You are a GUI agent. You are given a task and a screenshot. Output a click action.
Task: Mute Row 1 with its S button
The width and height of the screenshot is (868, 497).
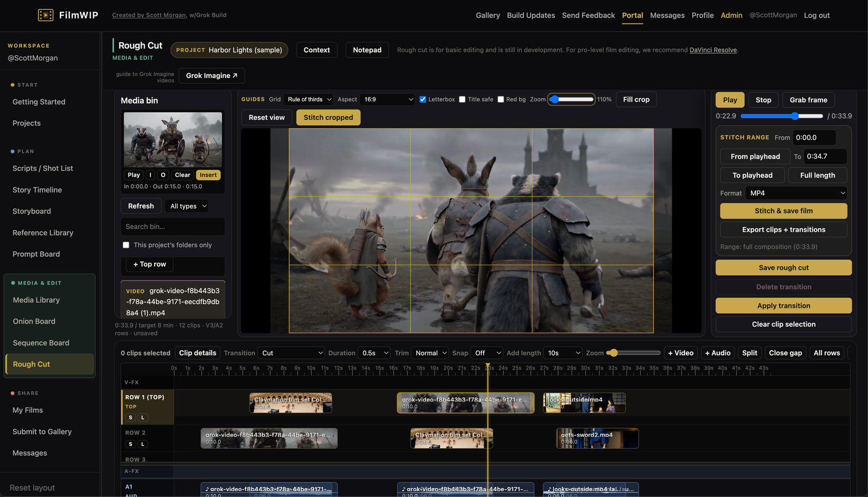click(131, 417)
